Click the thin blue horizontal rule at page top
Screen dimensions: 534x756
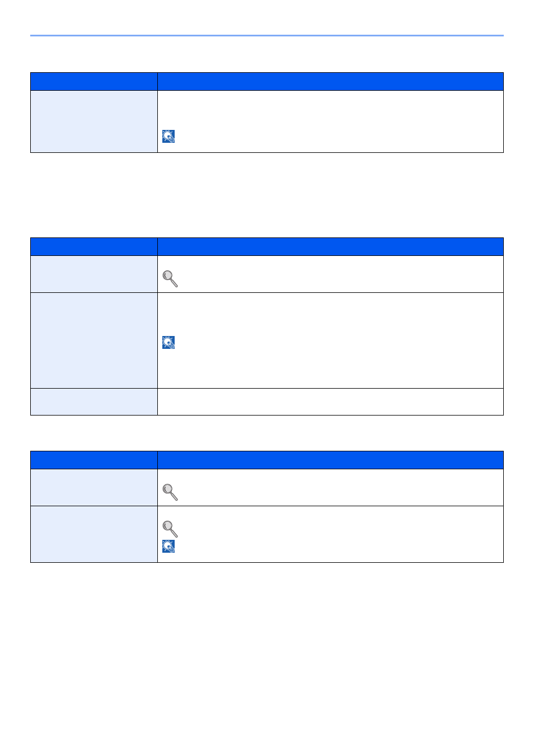click(x=267, y=36)
